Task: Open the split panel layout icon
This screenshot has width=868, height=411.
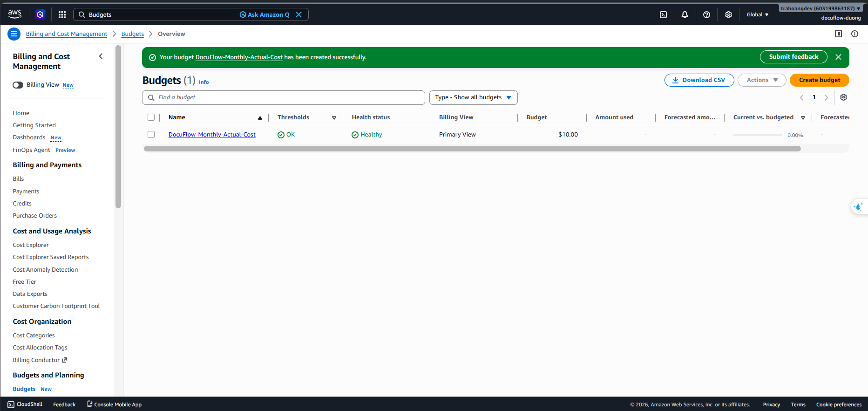Action: point(838,34)
